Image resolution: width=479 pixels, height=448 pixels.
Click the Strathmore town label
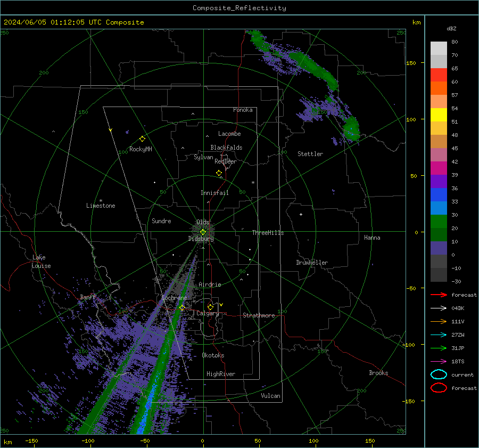(x=259, y=315)
